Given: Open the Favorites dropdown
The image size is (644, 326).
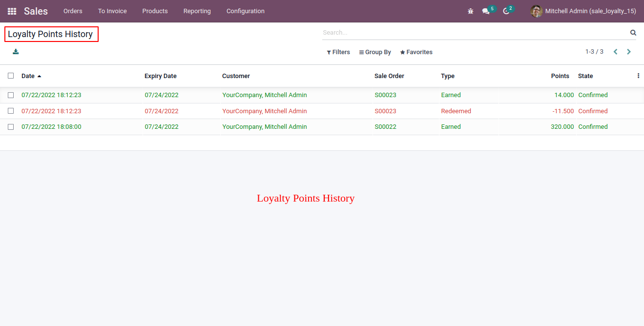Looking at the screenshot, I should (416, 52).
